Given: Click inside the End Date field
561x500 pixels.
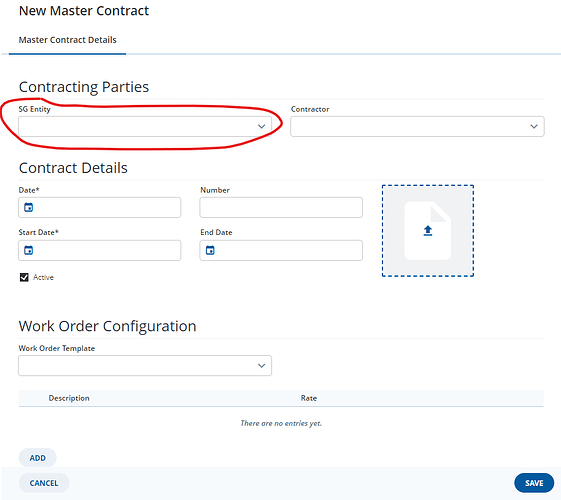Looking at the screenshot, I should pyautogui.click(x=281, y=250).
